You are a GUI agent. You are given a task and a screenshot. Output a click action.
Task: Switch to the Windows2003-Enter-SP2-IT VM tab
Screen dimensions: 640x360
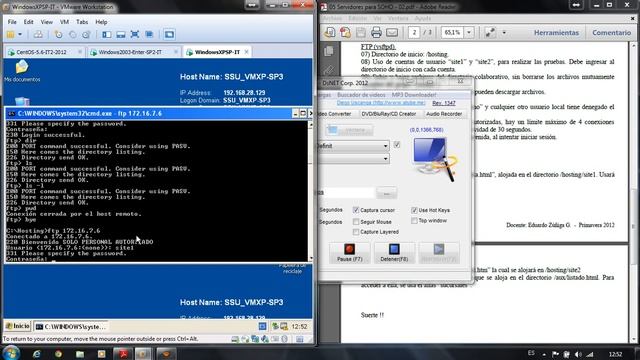pos(130,52)
